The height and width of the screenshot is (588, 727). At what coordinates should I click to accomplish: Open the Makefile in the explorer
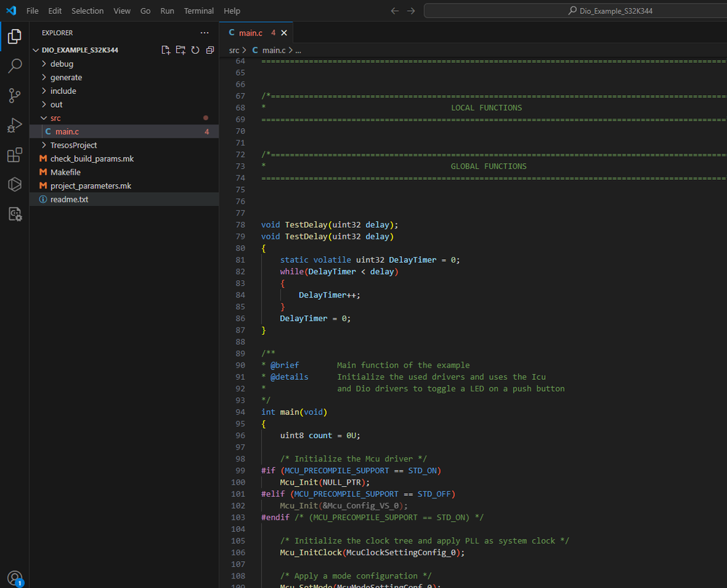65,172
